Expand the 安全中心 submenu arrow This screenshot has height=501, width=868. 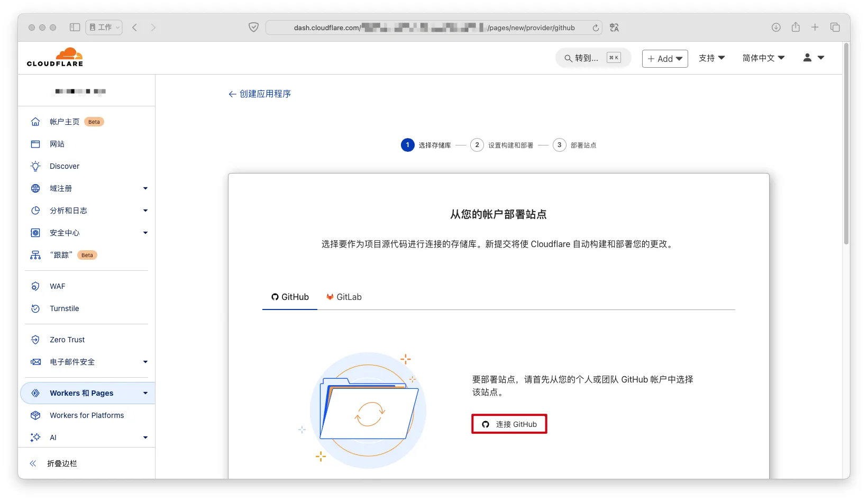145,233
